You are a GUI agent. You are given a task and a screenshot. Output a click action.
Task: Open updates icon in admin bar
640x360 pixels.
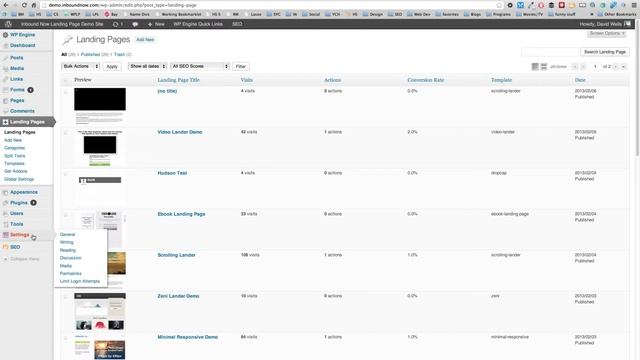click(x=118, y=24)
